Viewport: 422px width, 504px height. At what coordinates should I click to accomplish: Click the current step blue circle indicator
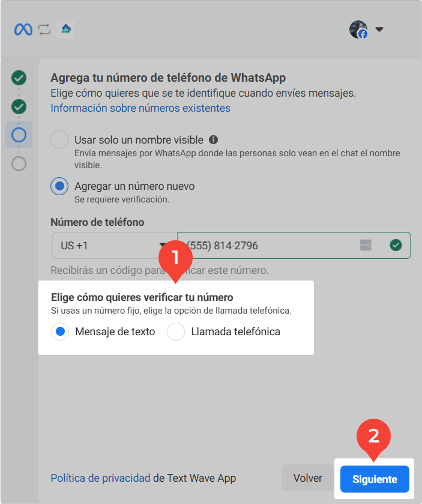click(x=19, y=135)
